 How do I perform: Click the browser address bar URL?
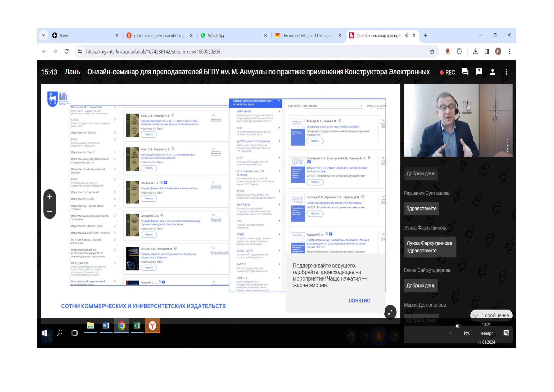click(x=153, y=52)
